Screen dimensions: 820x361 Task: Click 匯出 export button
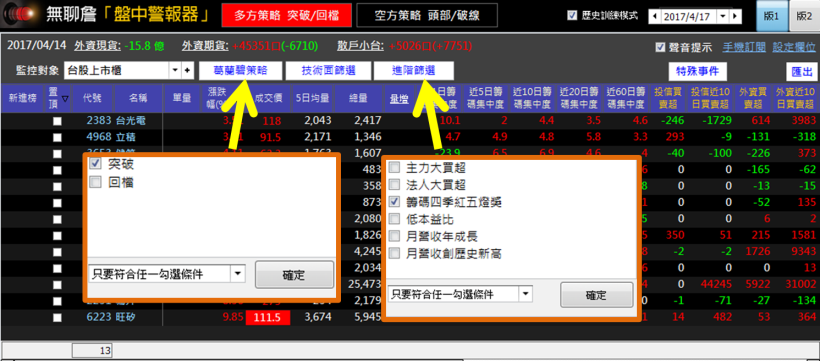pyautogui.click(x=802, y=71)
